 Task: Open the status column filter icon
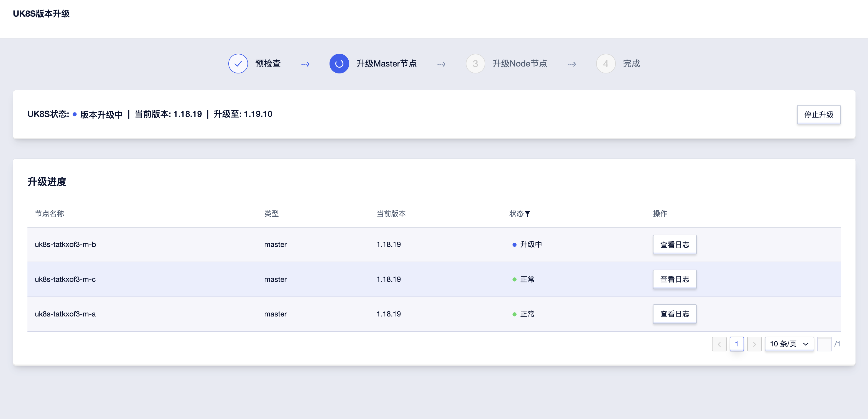528,214
